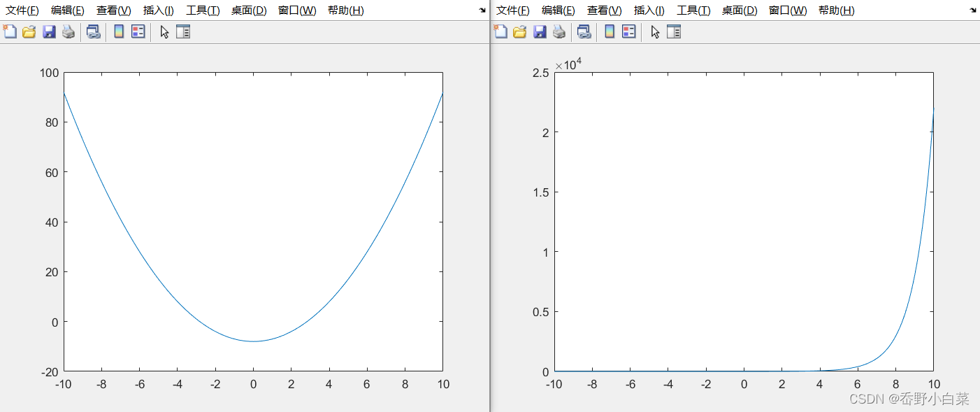Click Save Figure icon in left figure window
This screenshot has width=980, height=412.
tap(49, 31)
